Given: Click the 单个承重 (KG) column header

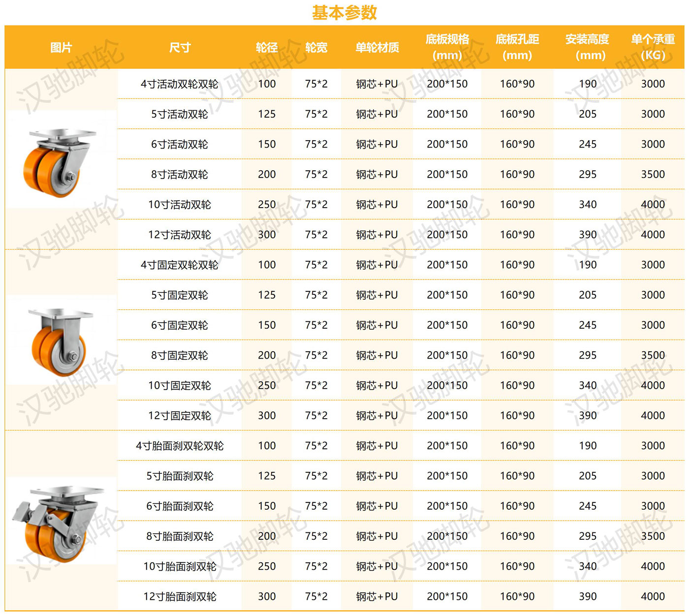Looking at the screenshot, I should coord(653,47).
